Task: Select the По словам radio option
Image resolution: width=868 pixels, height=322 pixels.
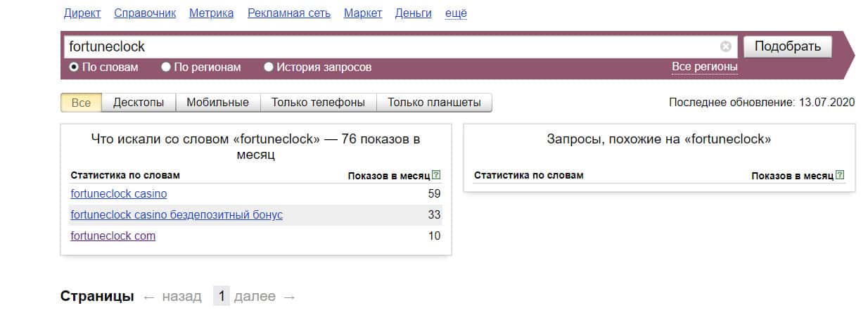Action: pyautogui.click(x=103, y=67)
